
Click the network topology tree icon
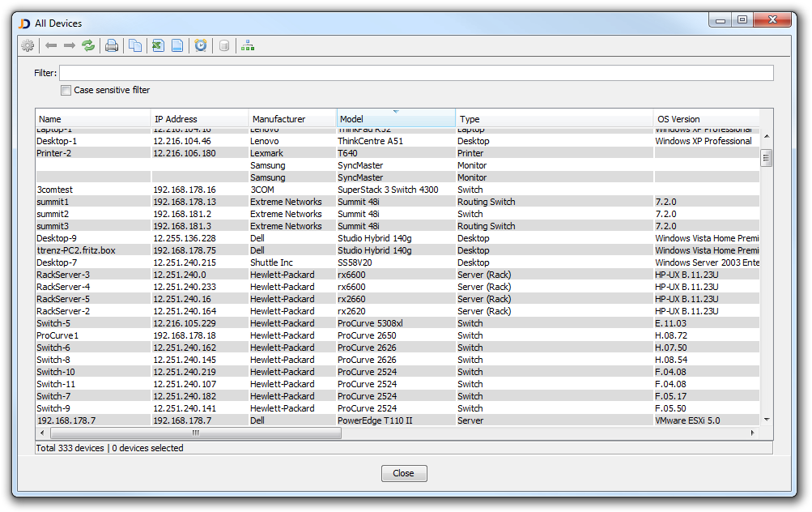pyautogui.click(x=248, y=46)
